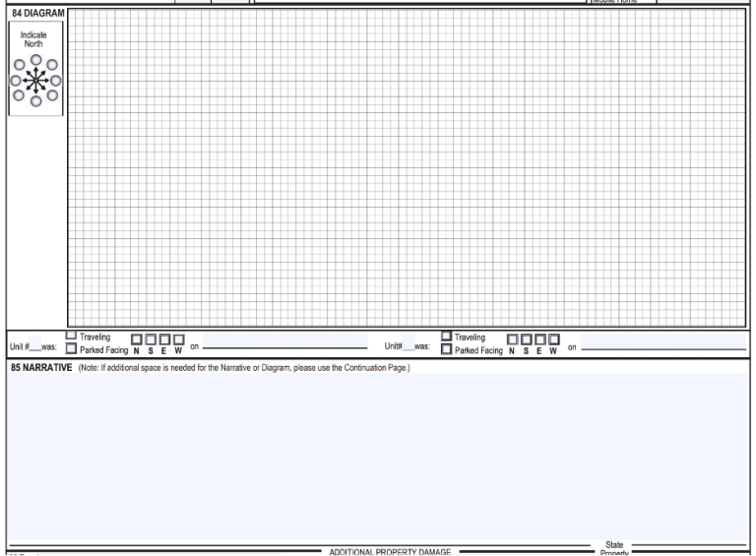This screenshot has width=756, height=556.
Task: Select upper-right radio button on north compass
Action: coord(50,66)
